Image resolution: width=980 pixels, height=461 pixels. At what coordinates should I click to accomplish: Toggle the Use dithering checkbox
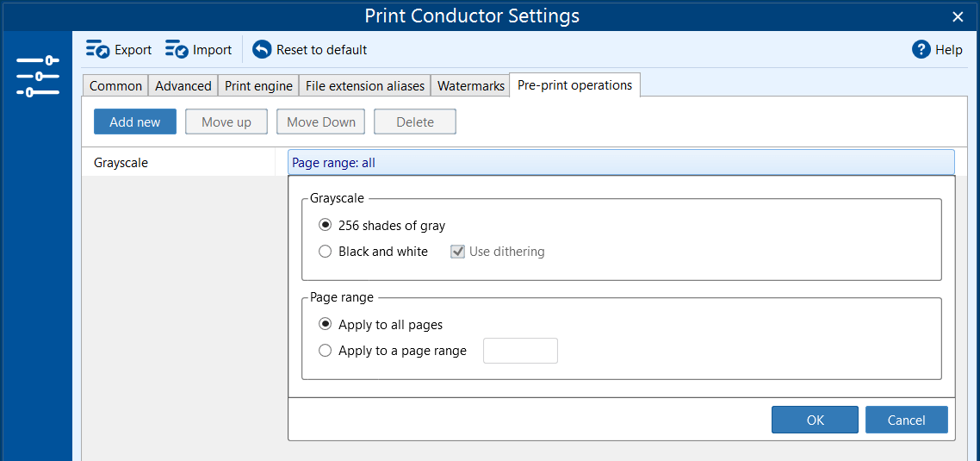458,252
